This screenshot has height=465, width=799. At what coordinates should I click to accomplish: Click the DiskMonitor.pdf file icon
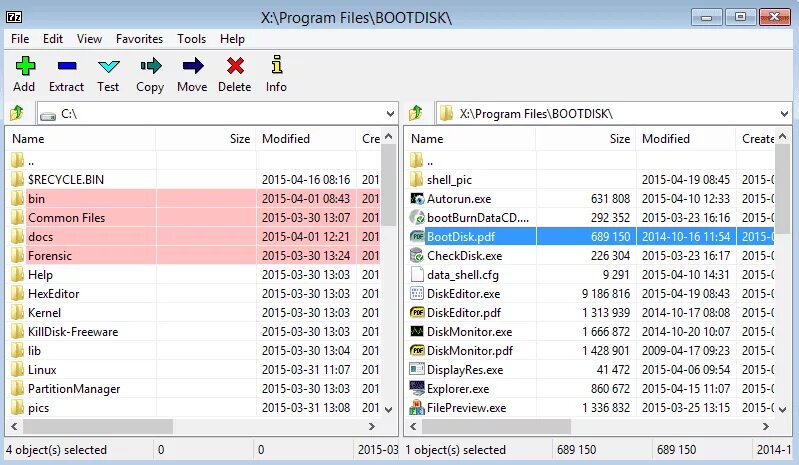[417, 350]
